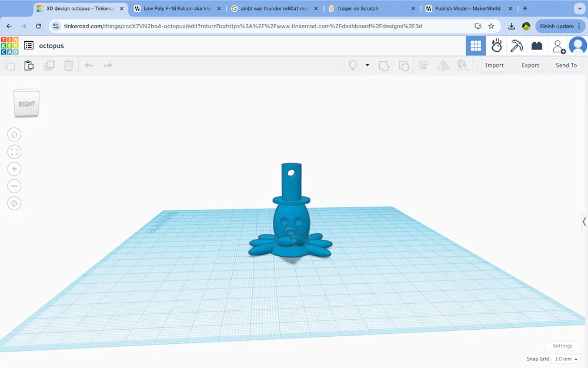The width and height of the screenshot is (588, 368).
Task: Click the Align tool icon
Action: (423, 66)
